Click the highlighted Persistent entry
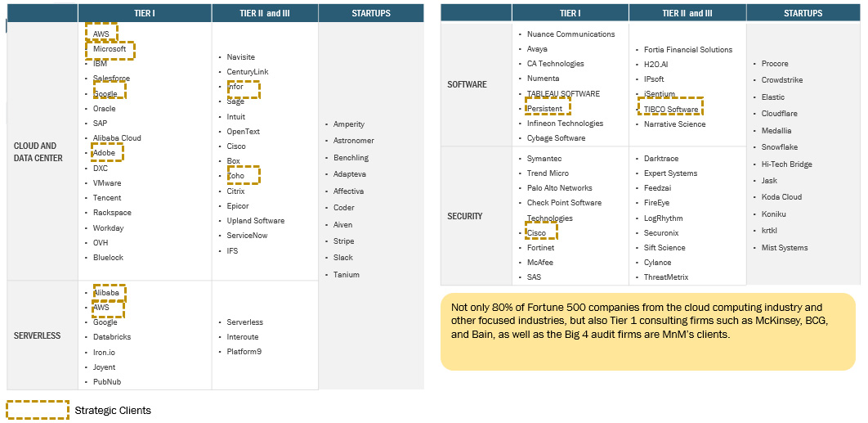868x423 pixels. click(546, 109)
